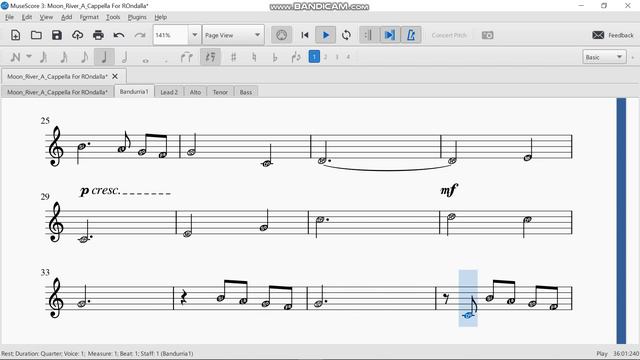Select Voice 1
Viewport: 640px width, 360px height.
(x=314, y=57)
